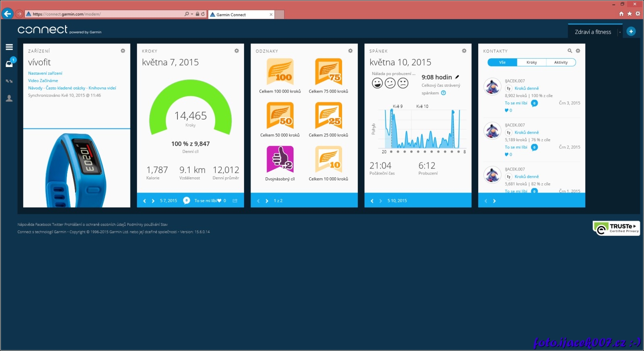Click the search icon in Kontakty
This screenshot has height=351, width=644.
tap(569, 51)
